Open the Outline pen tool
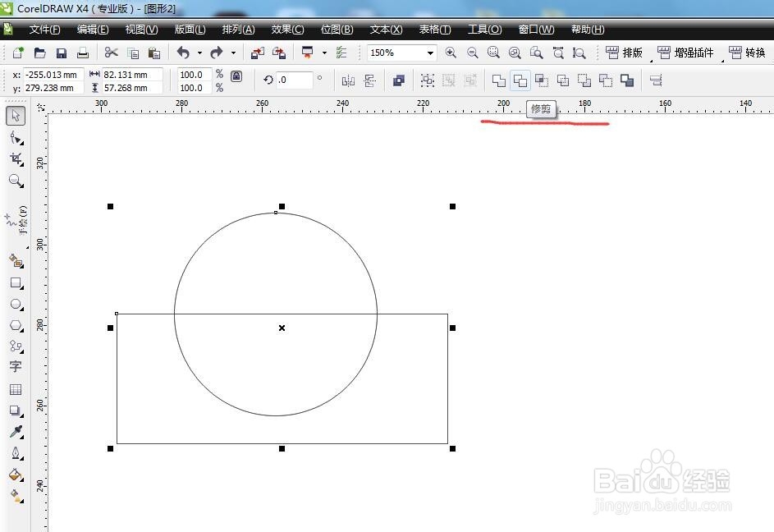This screenshot has width=774, height=532. coord(16,453)
